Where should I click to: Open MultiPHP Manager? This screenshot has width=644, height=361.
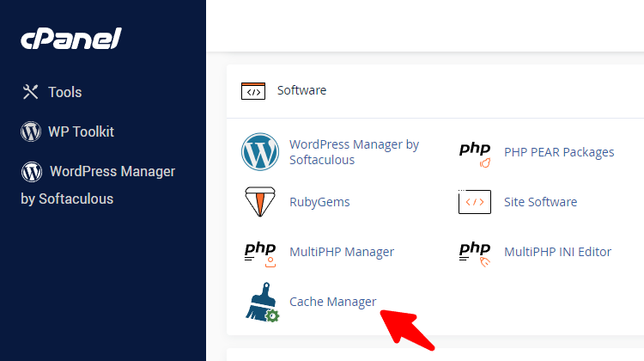coord(342,252)
